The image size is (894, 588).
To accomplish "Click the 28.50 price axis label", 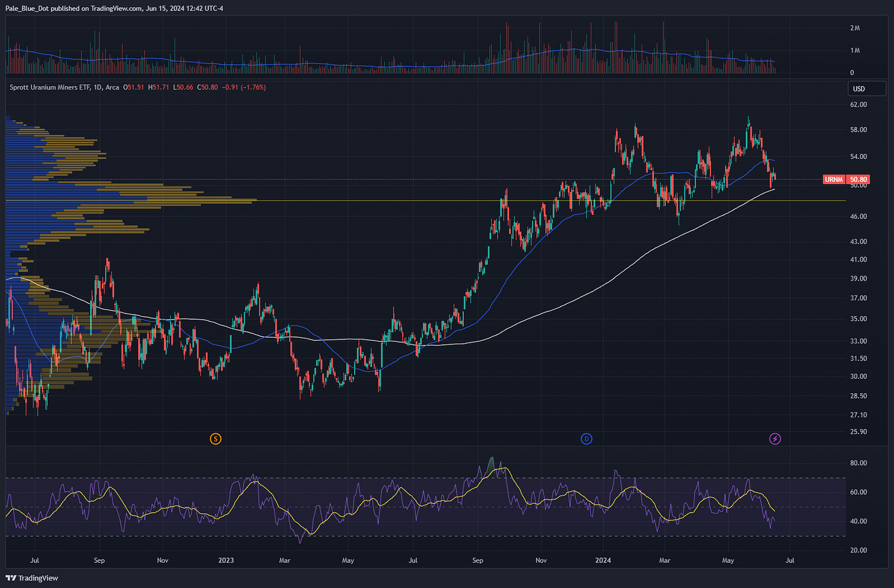I will pos(858,395).
